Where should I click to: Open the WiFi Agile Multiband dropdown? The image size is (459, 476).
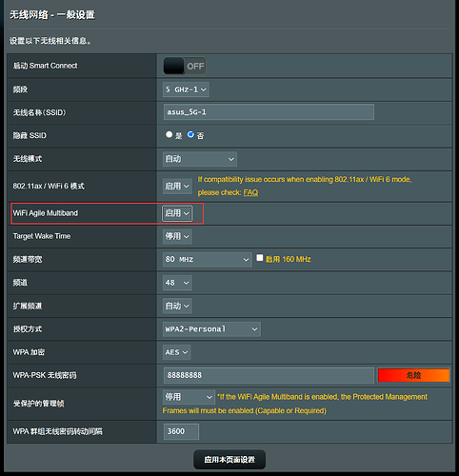coord(177,213)
